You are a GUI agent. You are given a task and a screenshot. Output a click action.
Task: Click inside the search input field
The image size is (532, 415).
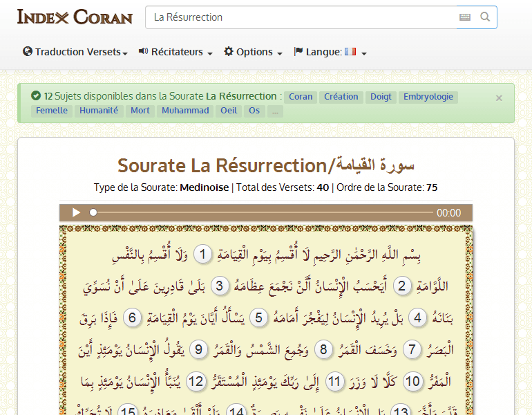pyautogui.click(x=301, y=17)
